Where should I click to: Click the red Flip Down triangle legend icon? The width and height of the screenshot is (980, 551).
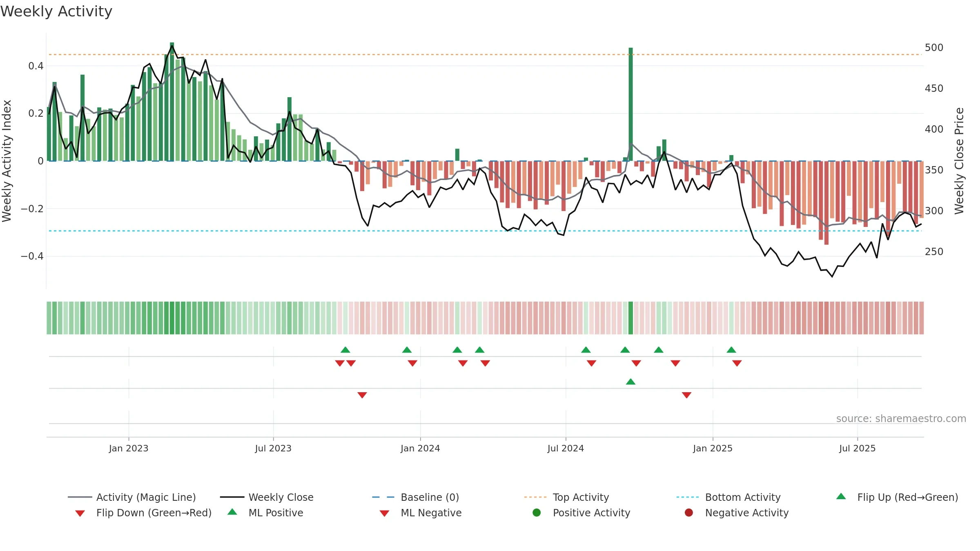80,513
